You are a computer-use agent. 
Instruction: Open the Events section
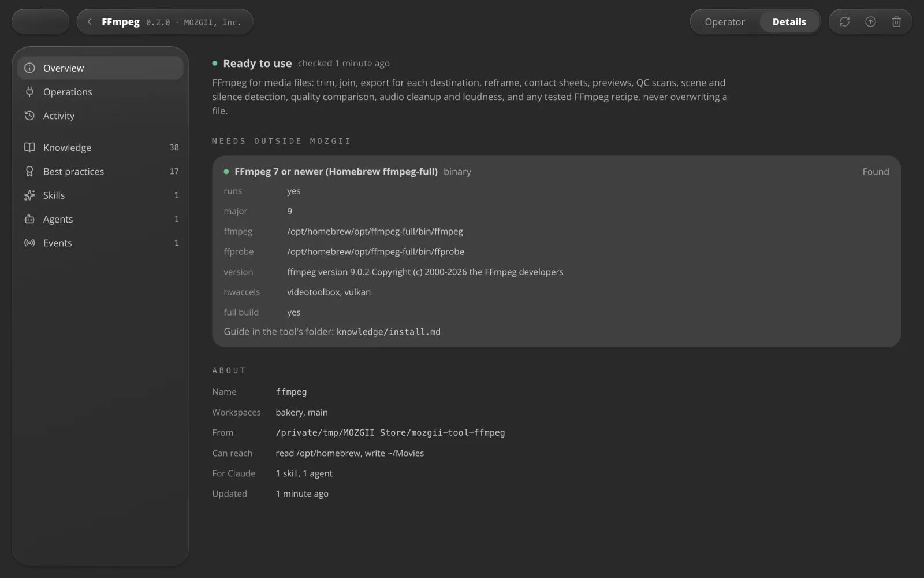pos(100,243)
